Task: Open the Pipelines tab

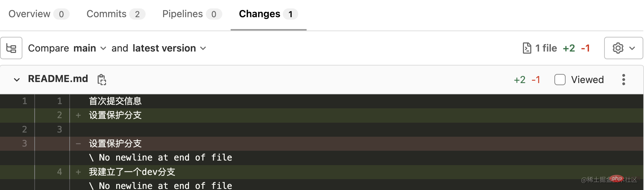Action: (x=192, y=14)
